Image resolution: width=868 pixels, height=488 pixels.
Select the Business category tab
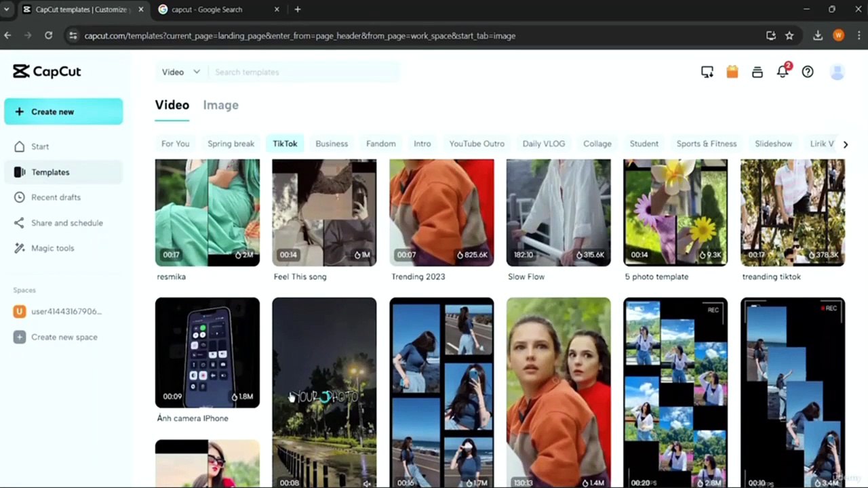pos(332,144)
